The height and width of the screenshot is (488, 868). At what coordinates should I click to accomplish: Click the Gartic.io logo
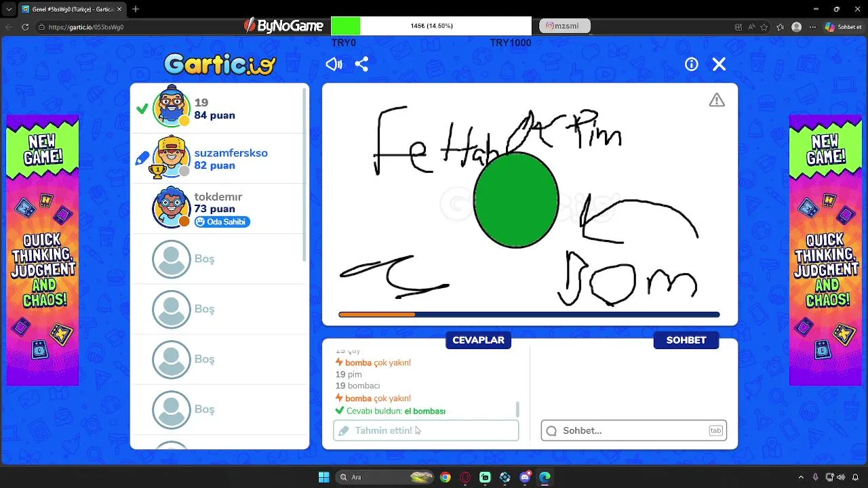220,64
